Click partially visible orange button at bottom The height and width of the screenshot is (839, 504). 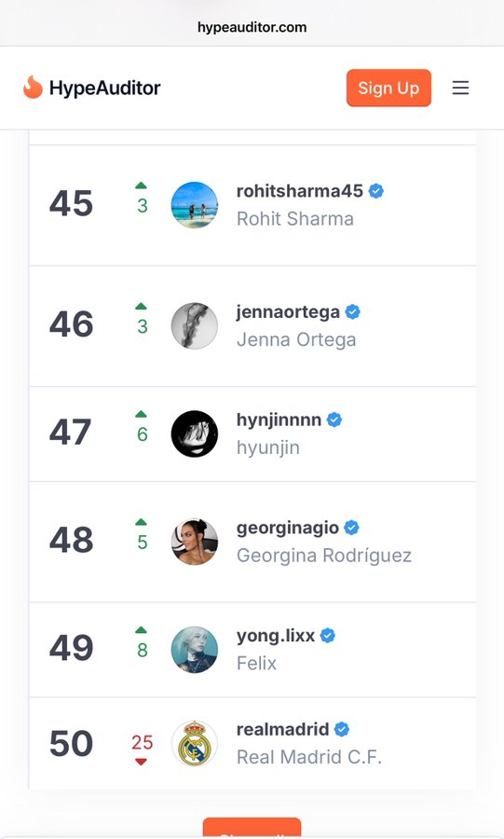[252, 827]
